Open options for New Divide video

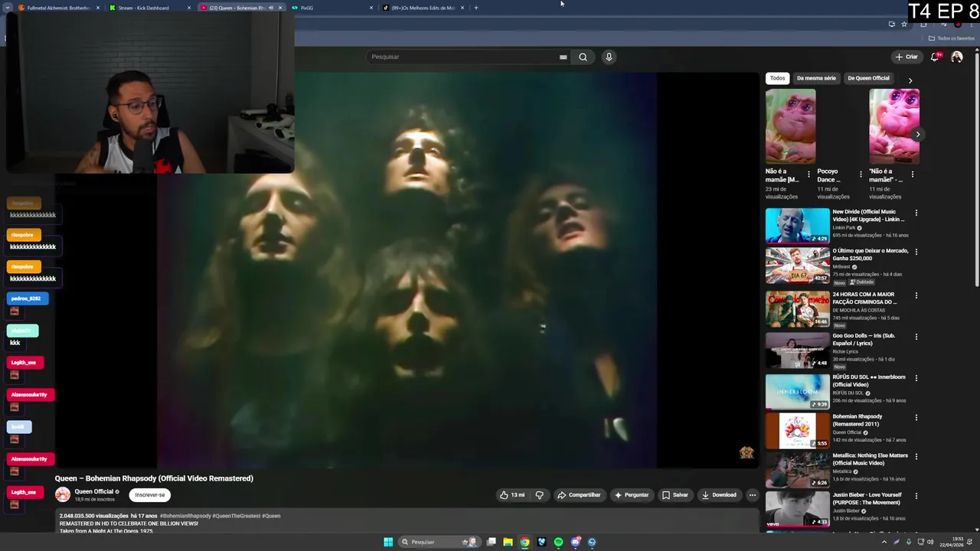pyautogui.click(x=916, y=213)
